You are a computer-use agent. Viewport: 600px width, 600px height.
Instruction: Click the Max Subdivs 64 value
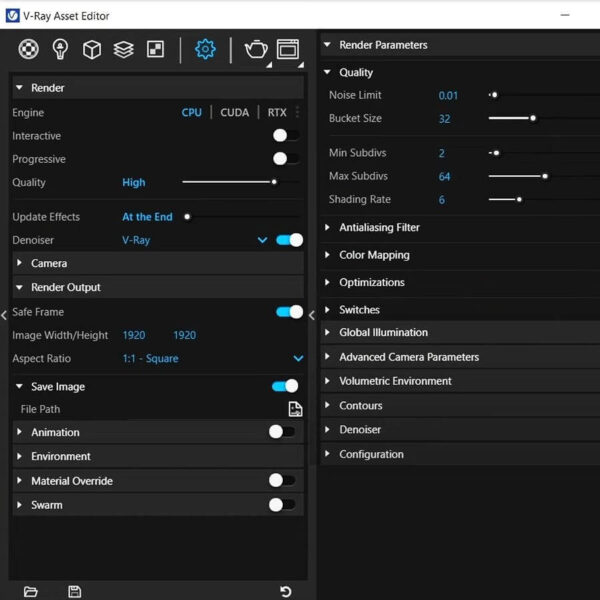point(444,177)
